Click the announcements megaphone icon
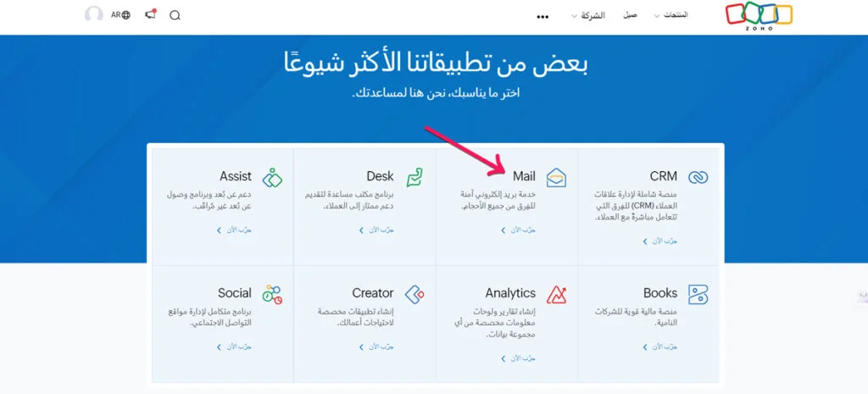 [x=150, y=14]
